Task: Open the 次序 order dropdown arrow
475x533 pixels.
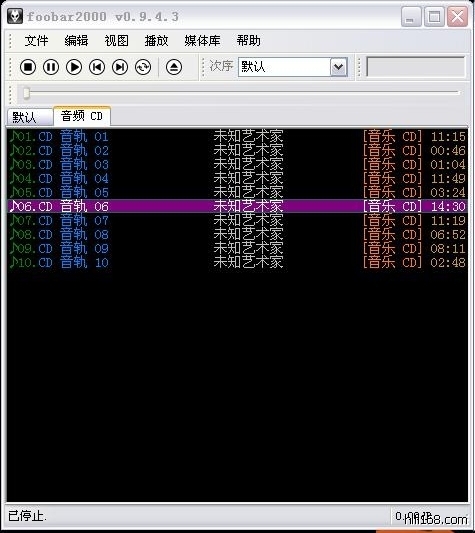Action: point(338,67)
